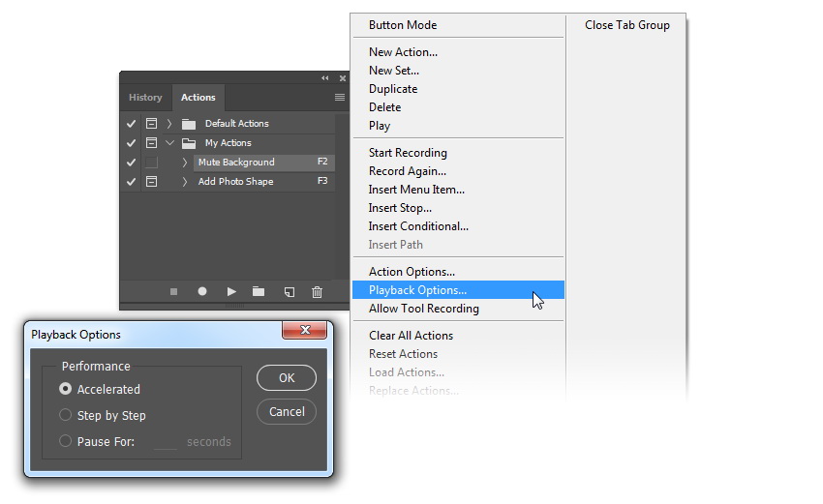Toggle dialog box for My Actions

[151, 142]
